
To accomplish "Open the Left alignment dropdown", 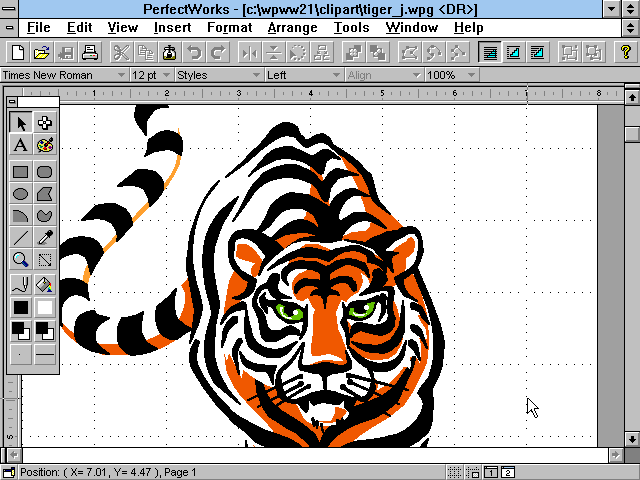I will pyautogui.click(x=303, y=75).
